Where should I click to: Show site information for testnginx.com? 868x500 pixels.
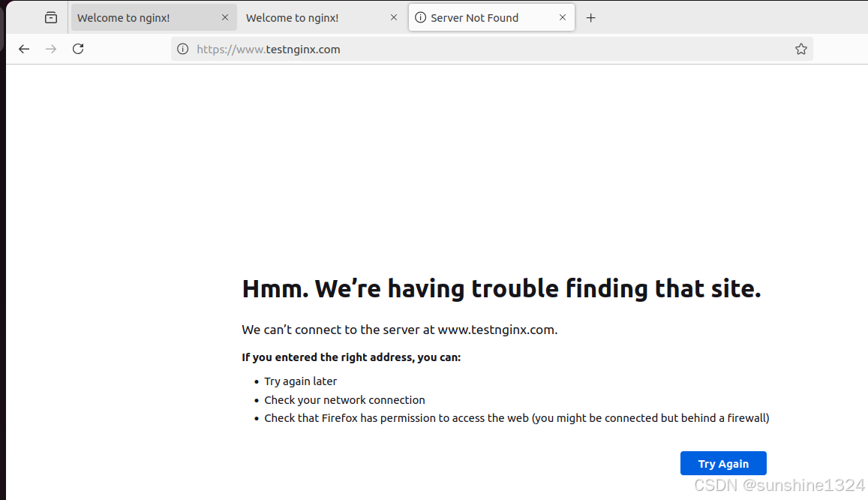coord(183,50)
